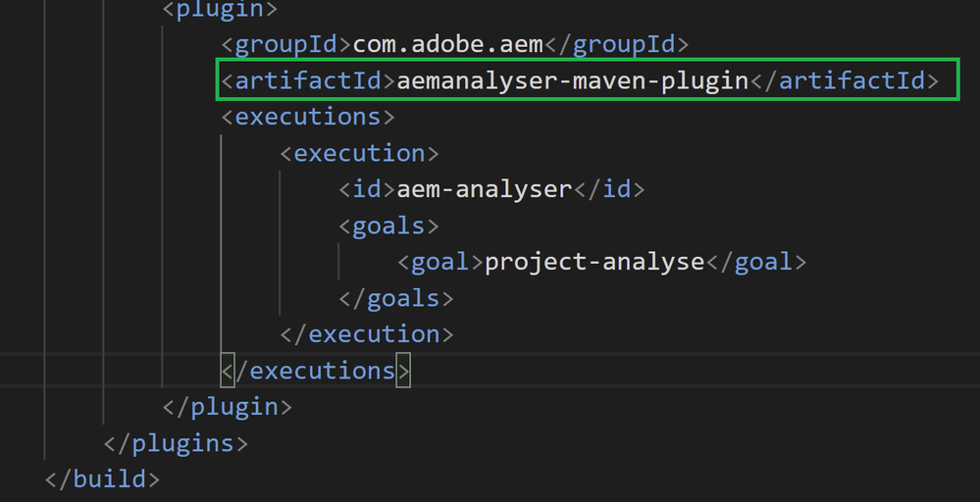Click the aemanalyser-maven-plugin value
The width and height of the screenshot is (980, 502).
[x=573, y=80]
